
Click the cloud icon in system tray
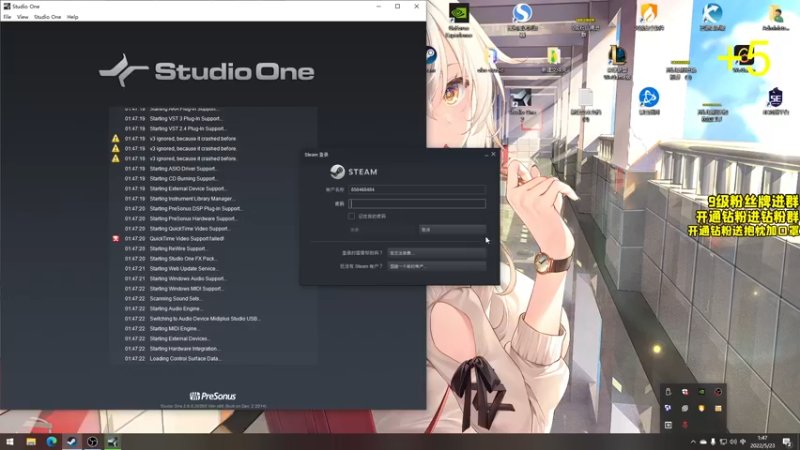point(703,442)
